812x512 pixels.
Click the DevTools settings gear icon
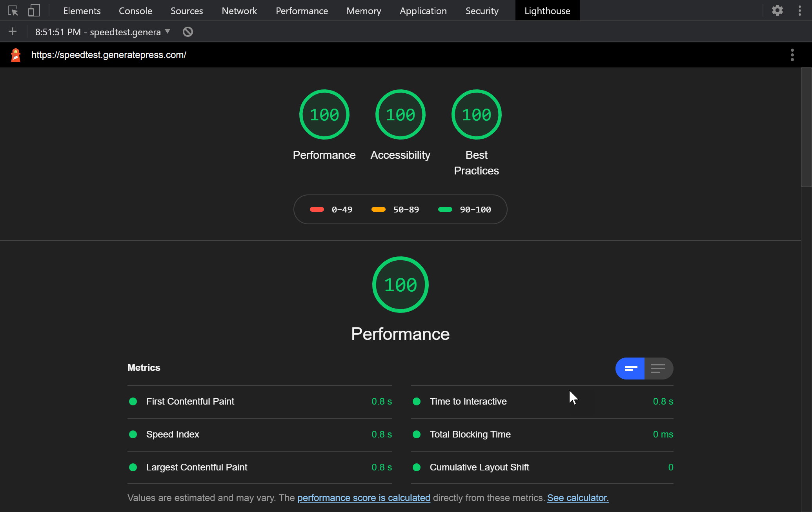click(x=777, y=10)
